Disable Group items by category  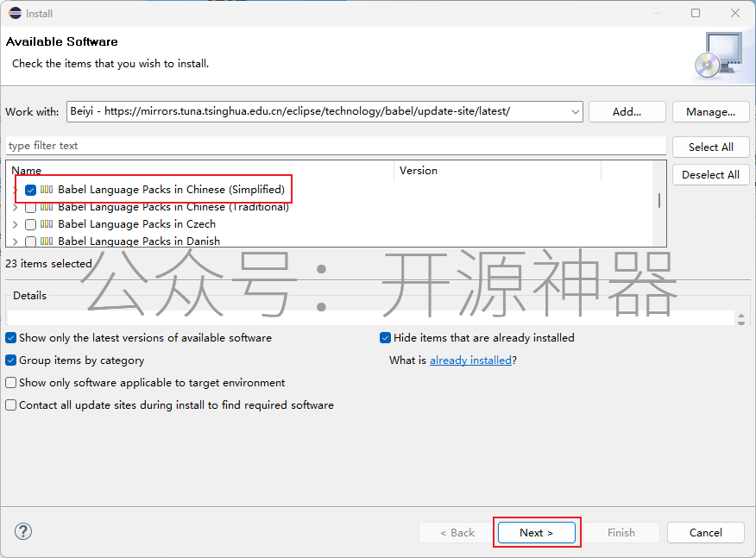[10, 360]
